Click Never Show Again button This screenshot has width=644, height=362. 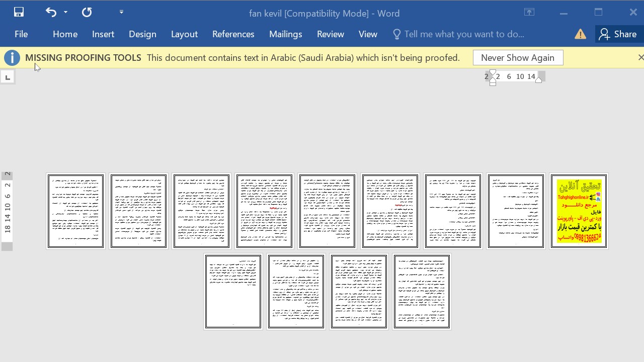click(518, 58)
